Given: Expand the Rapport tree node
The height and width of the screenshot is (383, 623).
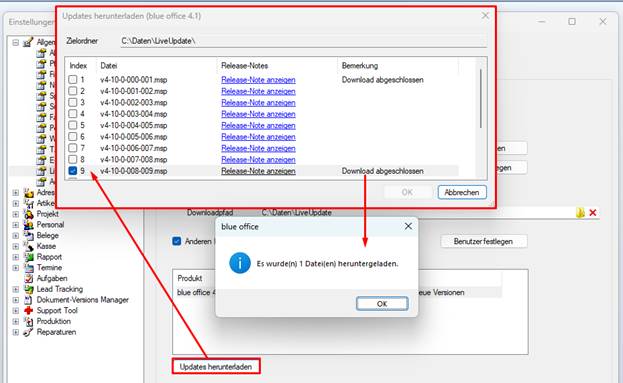Looking at the screenshot, I should click(x=15, y=257).
